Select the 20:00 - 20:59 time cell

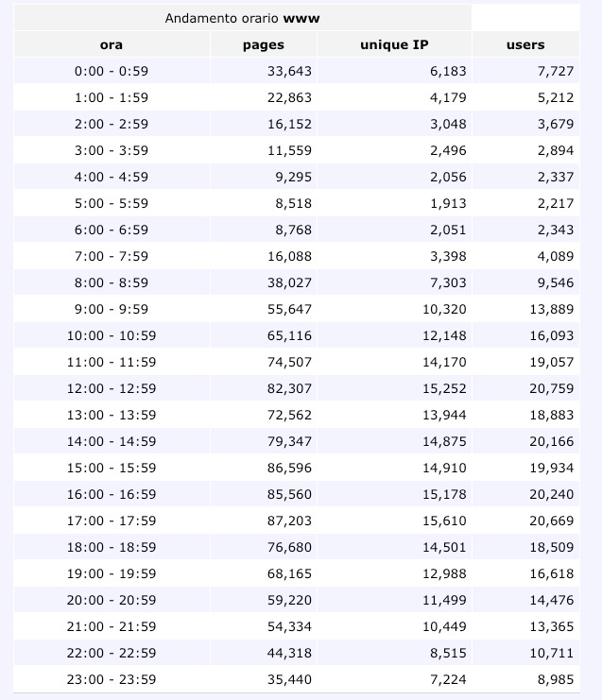112,600
